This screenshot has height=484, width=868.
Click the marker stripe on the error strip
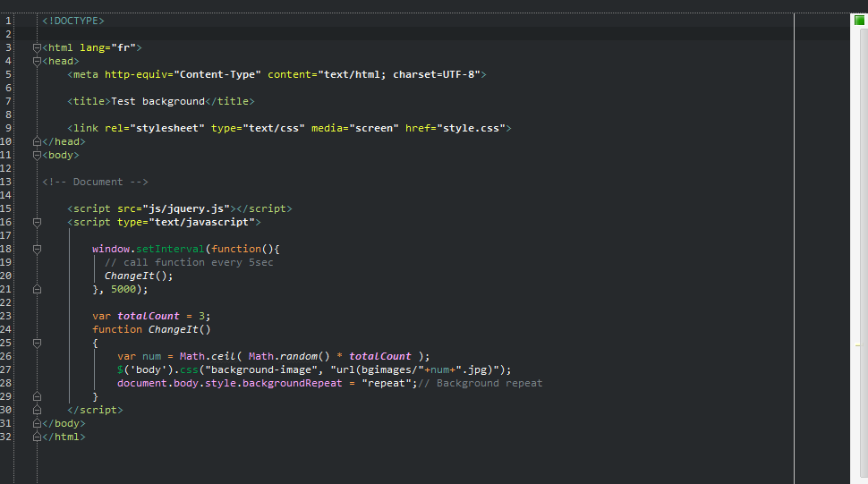click(859, 345)
